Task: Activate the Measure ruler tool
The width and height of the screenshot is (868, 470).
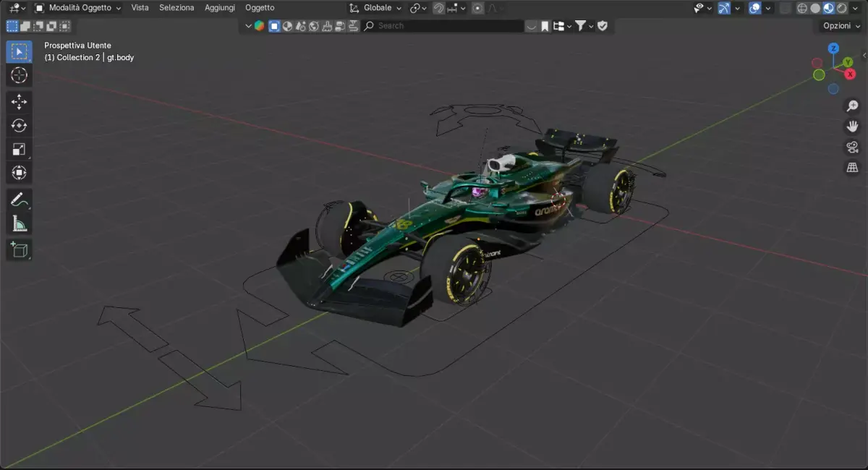Action: [x=19, y=224]
